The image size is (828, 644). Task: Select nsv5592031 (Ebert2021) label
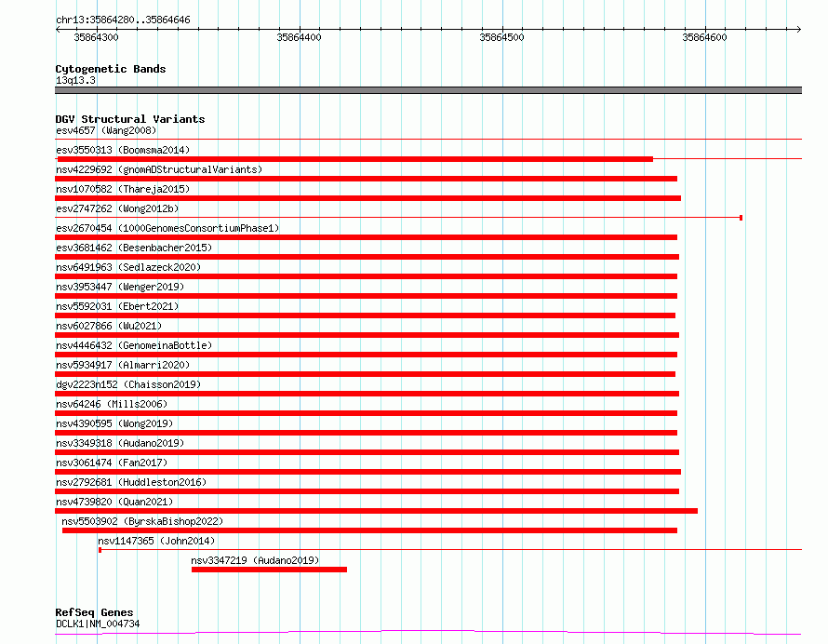pos(117,306)
